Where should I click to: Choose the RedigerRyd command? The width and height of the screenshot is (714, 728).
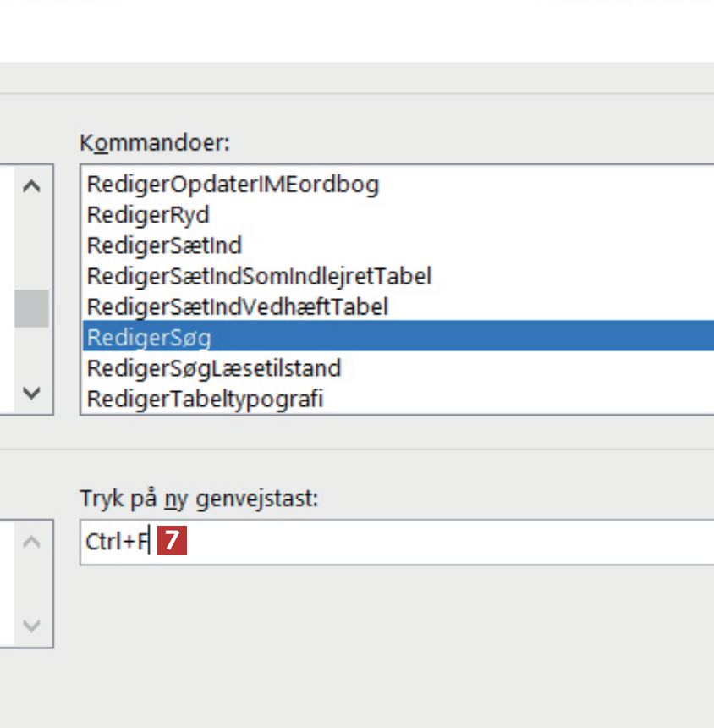coord(148,215)
